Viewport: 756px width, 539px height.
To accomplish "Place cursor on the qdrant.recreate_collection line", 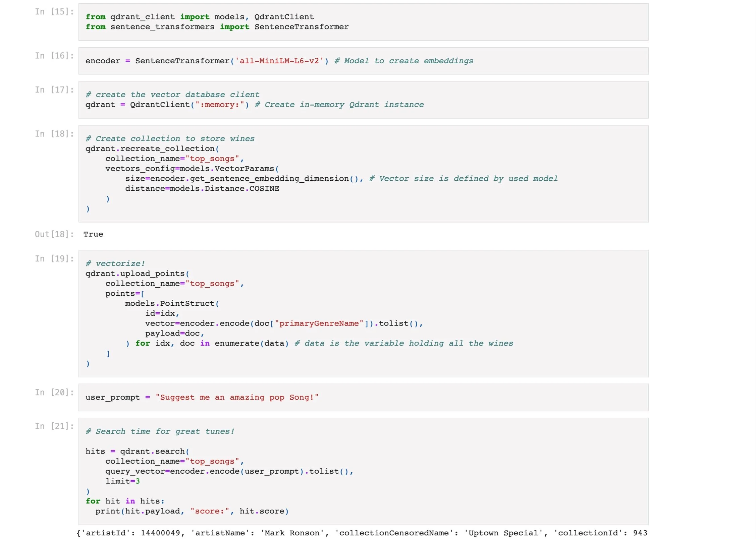I will point(151,148).
